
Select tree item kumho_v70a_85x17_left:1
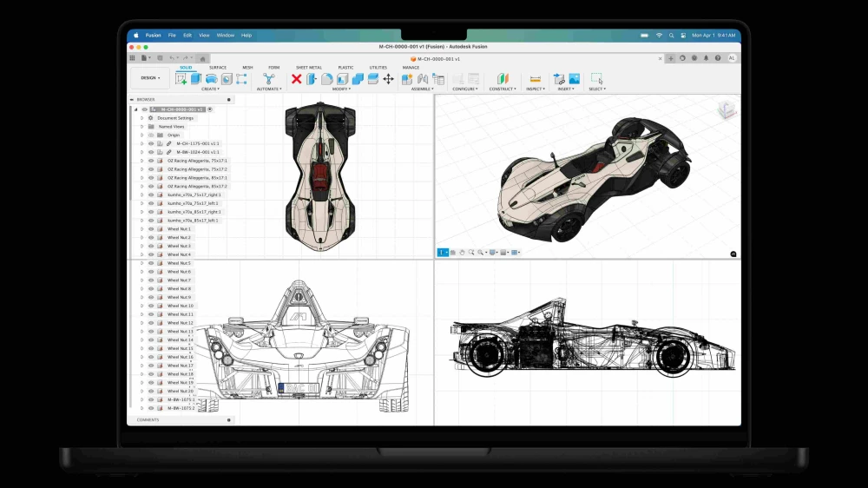coord(193,221)
